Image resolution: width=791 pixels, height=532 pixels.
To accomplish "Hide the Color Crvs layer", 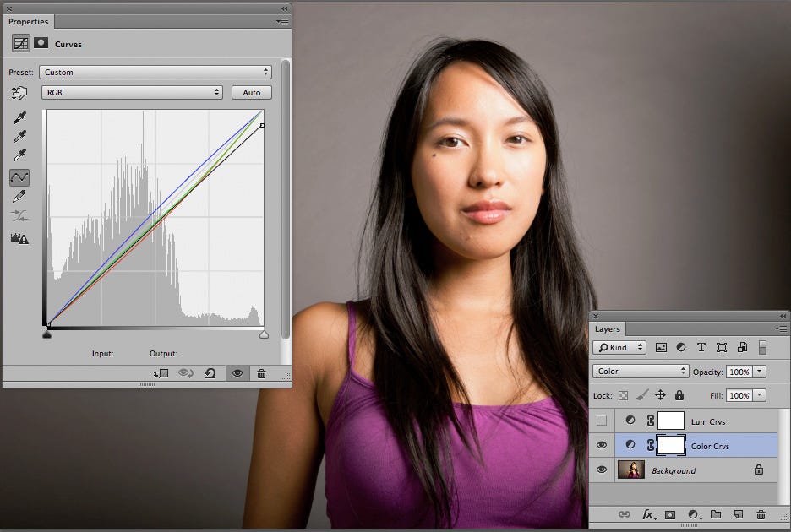I will [x=602, y=445].
